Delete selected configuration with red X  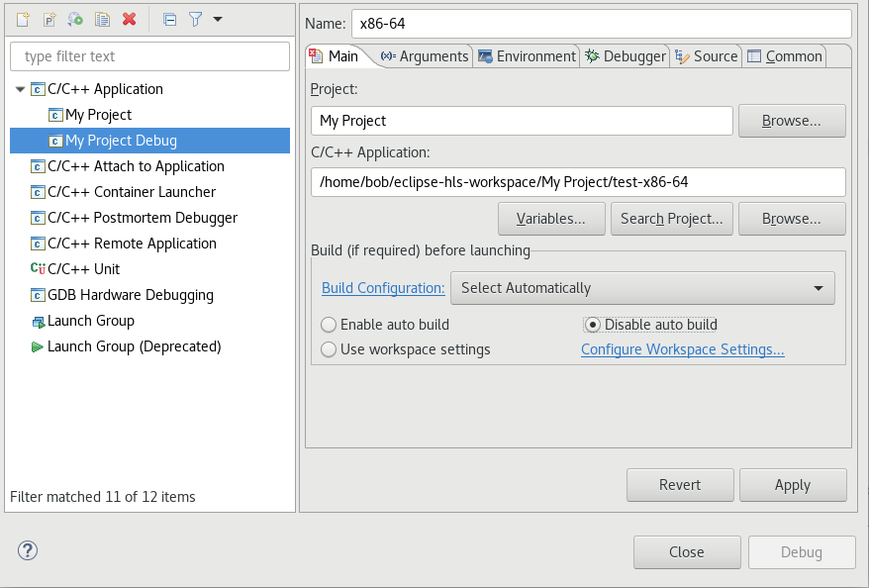[129, 19]
